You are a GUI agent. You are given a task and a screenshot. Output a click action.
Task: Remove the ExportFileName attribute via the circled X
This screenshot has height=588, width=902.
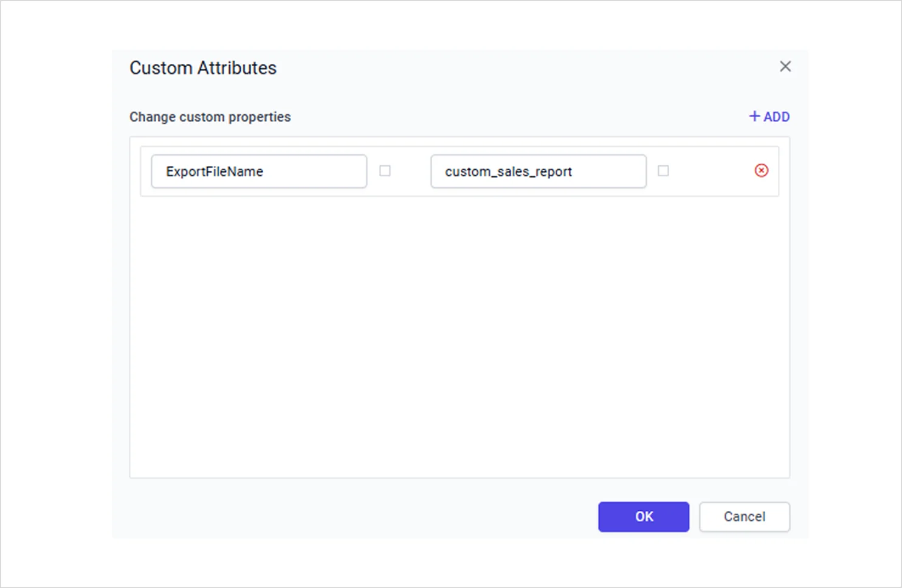tap(761, 171)
